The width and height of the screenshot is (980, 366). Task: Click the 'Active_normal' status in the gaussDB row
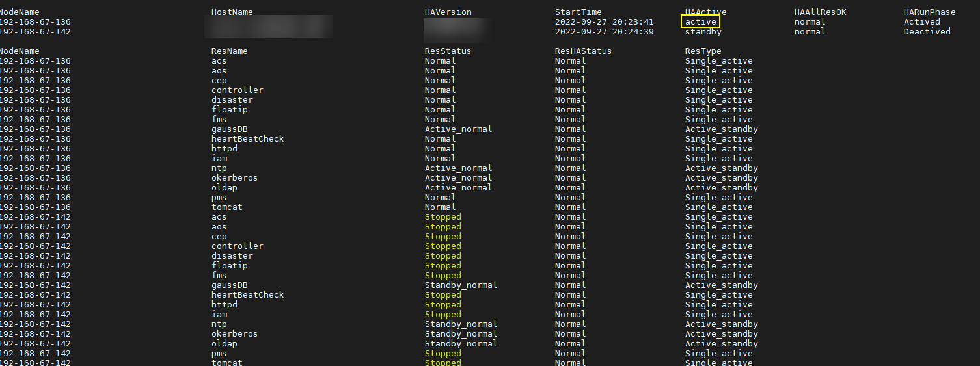[x=458, y=129]
